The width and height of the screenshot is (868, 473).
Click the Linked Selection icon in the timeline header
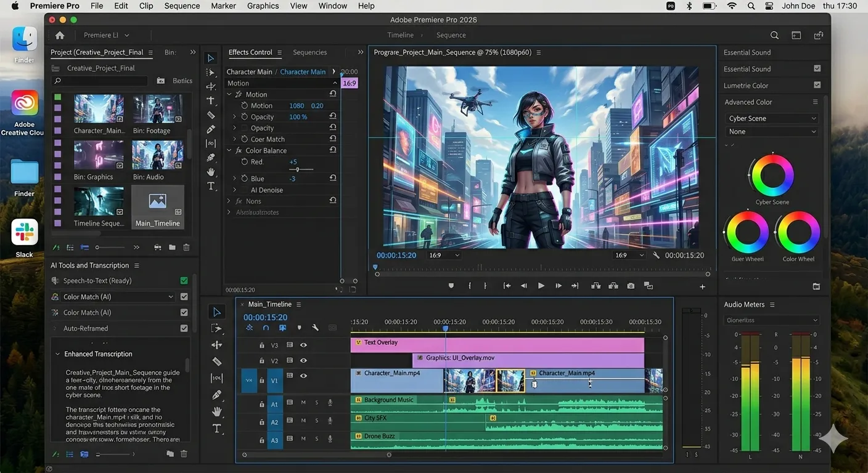pos(282,328)
